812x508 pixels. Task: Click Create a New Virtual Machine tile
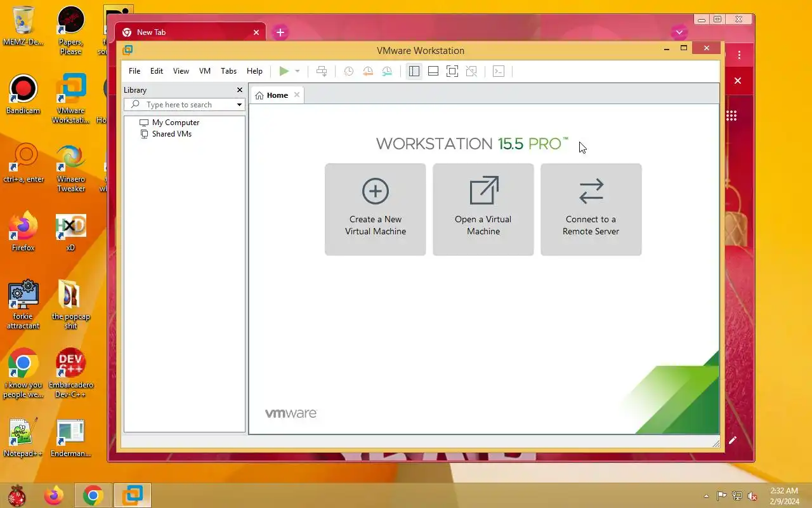coord(376,210)
